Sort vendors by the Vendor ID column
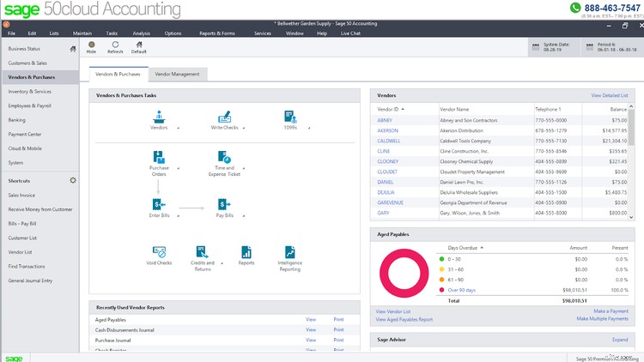Viewport: 644px width, 362px height. point(391,109)
